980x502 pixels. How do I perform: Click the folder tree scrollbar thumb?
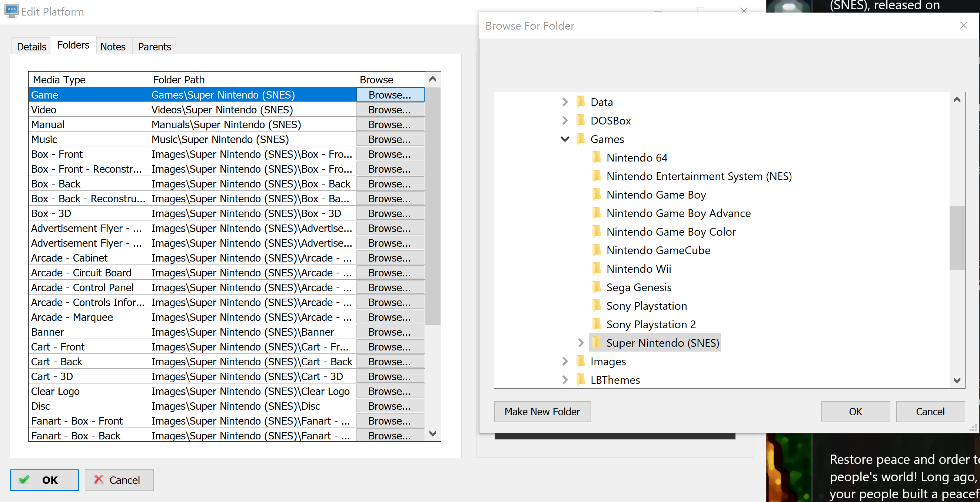click(x=957, y=238)
